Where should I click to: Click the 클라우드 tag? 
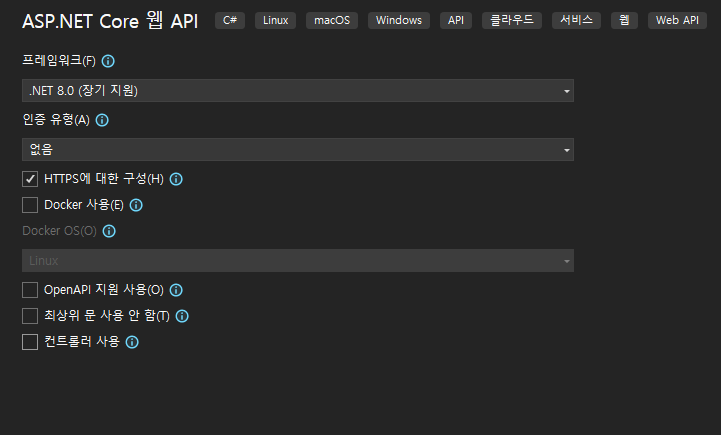click(512, 21)
